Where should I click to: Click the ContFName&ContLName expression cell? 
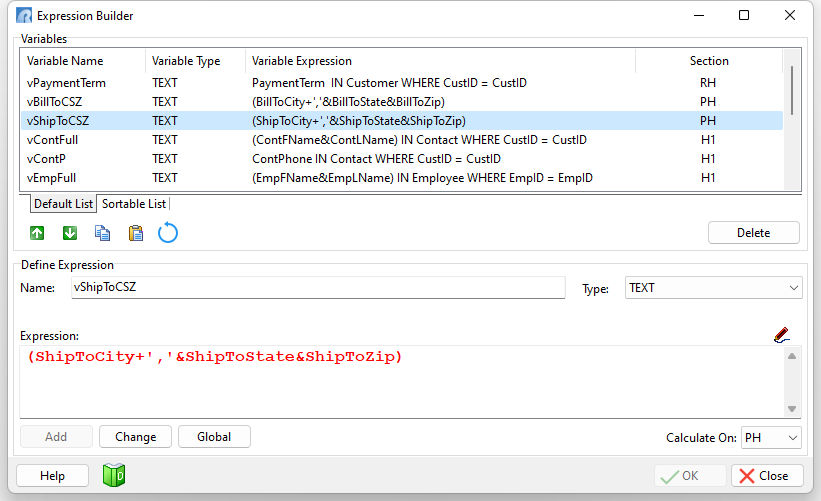pyautogui.click(x=419, y=140)
